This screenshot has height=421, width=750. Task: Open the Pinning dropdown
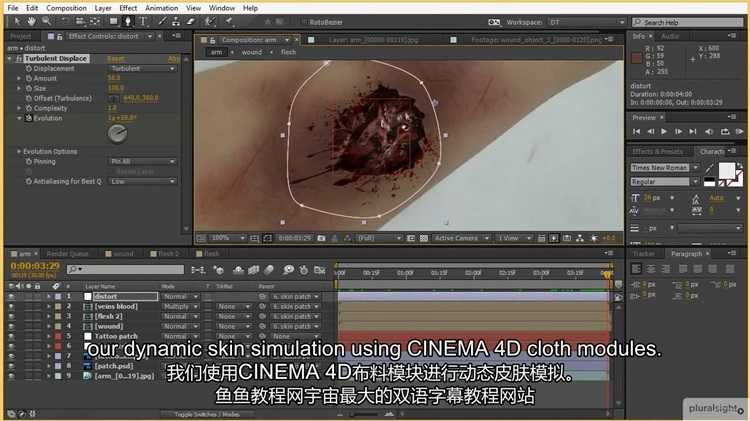click(142, 162)
